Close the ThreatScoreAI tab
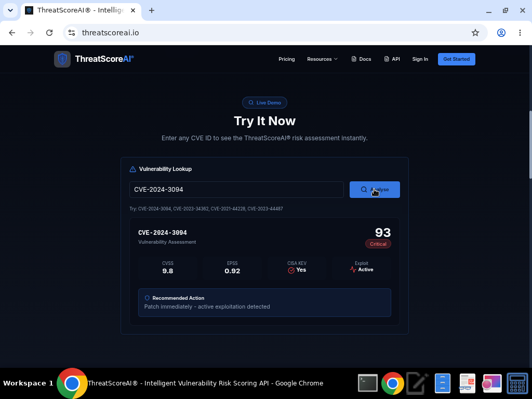This screenshot has height=399, width=532. [133, 10]
